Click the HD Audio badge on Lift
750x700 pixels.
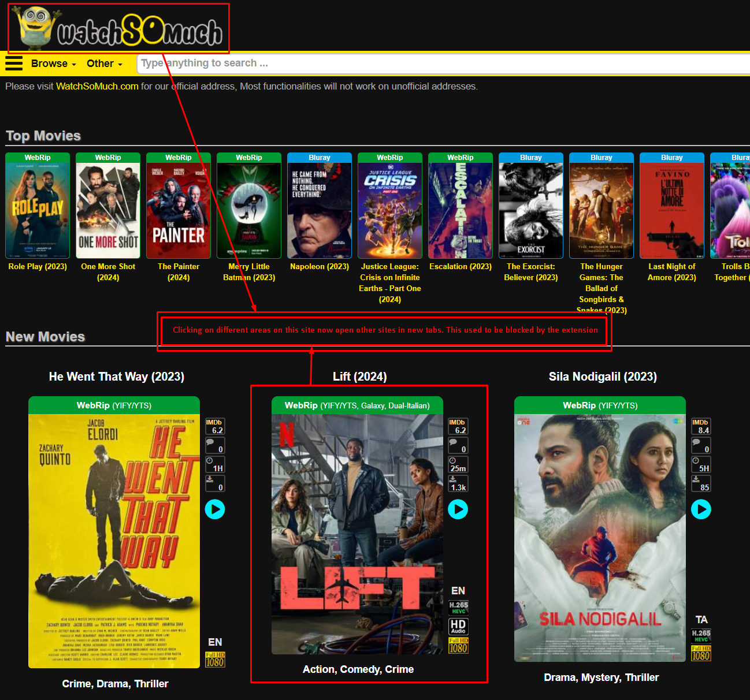point(458,626)
